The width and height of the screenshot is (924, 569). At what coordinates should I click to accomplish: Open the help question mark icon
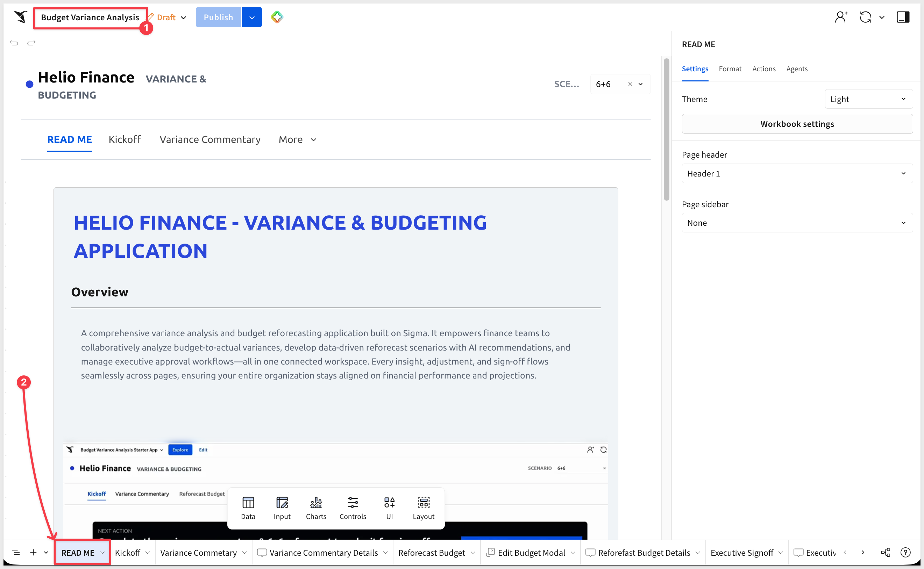[x=905, y=552]
